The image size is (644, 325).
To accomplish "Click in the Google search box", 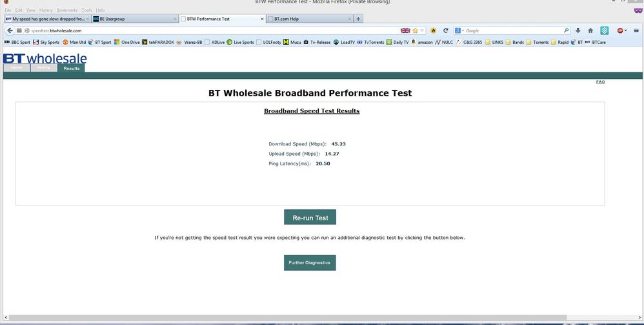I will tap(514, 30).
